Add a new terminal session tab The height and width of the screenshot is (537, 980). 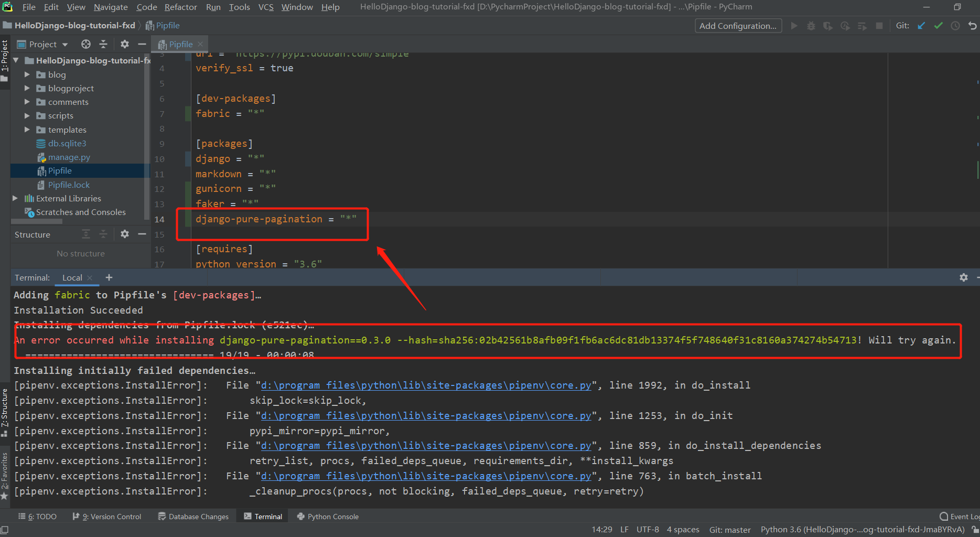tap(109, 277)
